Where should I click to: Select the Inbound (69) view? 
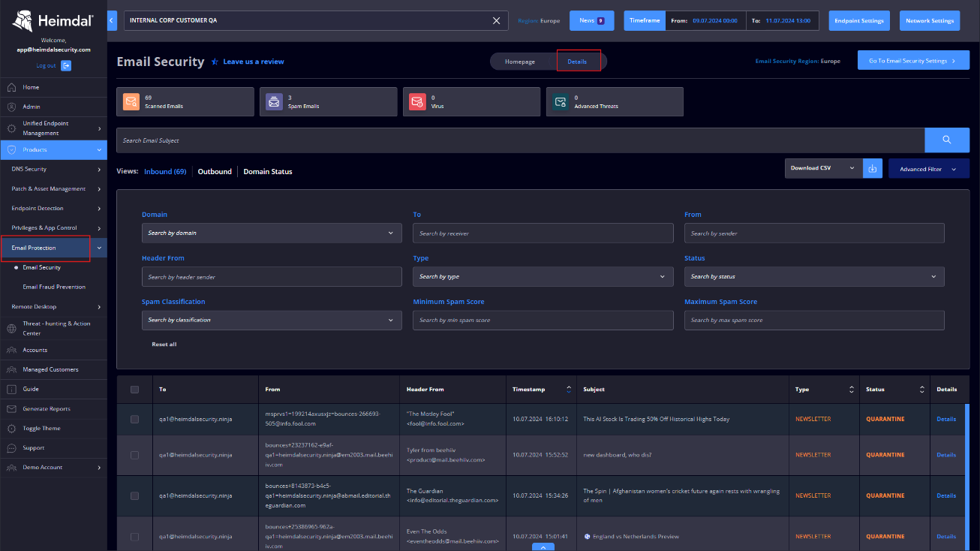tap(165, 172)
